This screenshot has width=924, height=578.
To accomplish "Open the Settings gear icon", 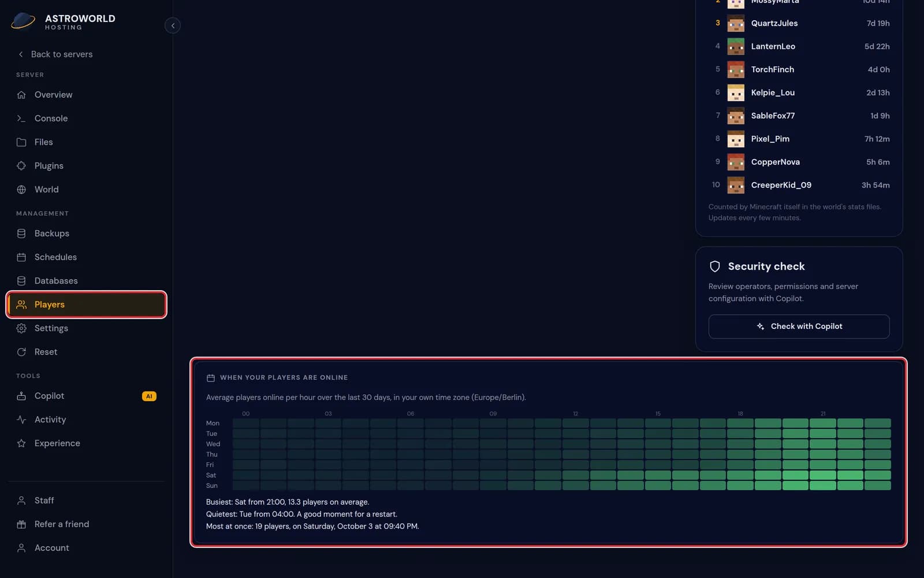I will point(21,328).
